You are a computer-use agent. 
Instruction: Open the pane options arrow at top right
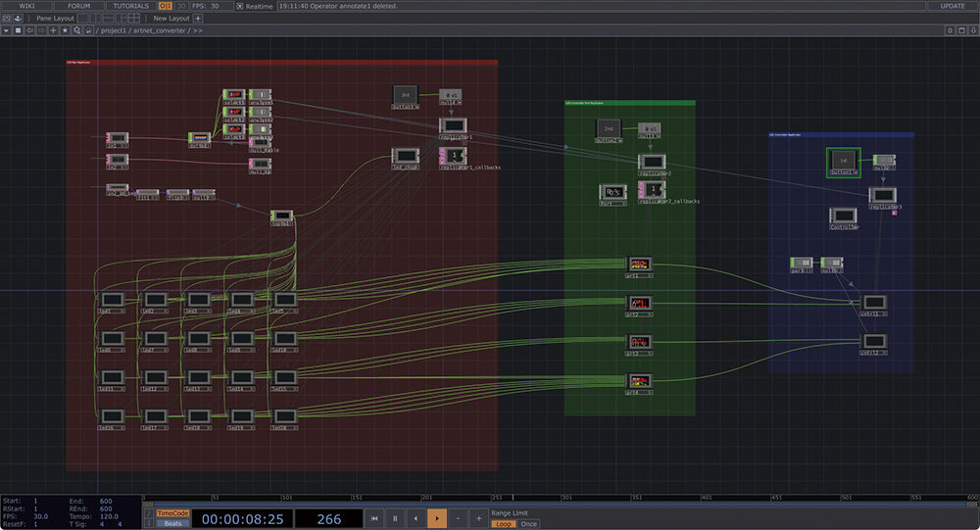point(973,30)
